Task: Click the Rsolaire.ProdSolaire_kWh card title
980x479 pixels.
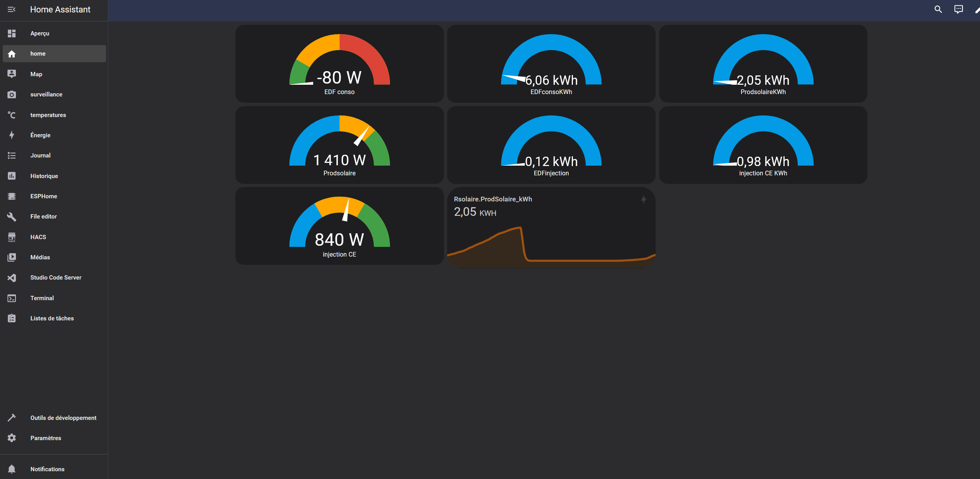Action: tap(493, 199)
